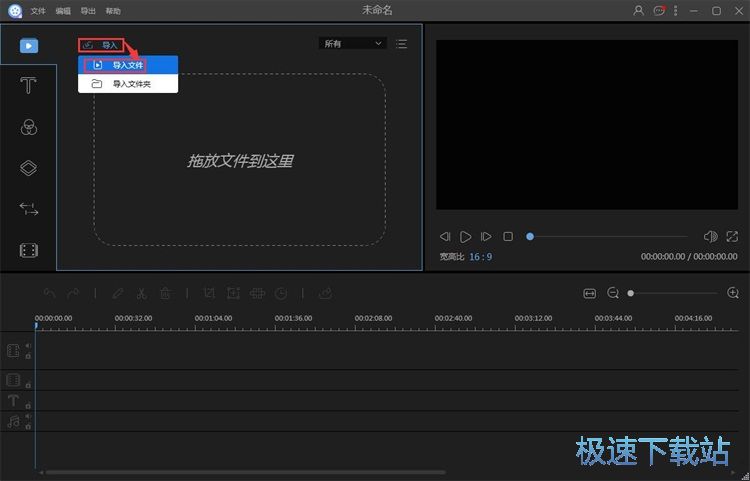Image resolution: width=750 pixels, height=481 pixels.
Task: Mute the main video track
Action: 28,345
